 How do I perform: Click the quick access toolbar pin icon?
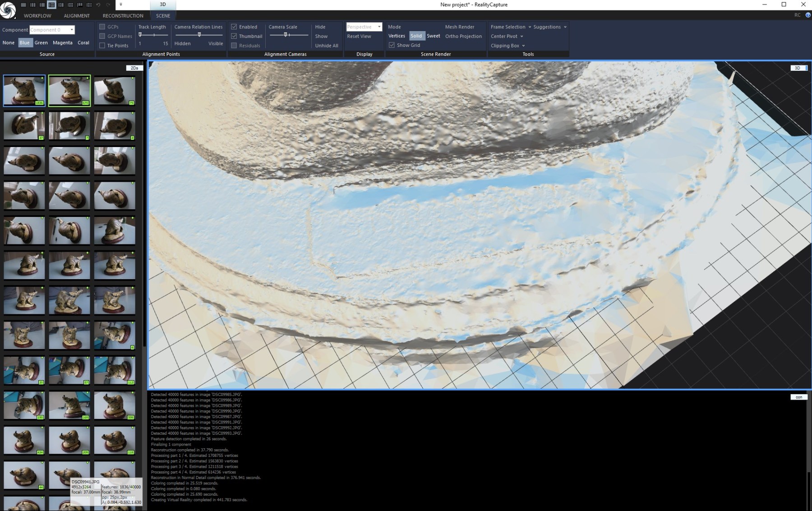click(120, 5)
